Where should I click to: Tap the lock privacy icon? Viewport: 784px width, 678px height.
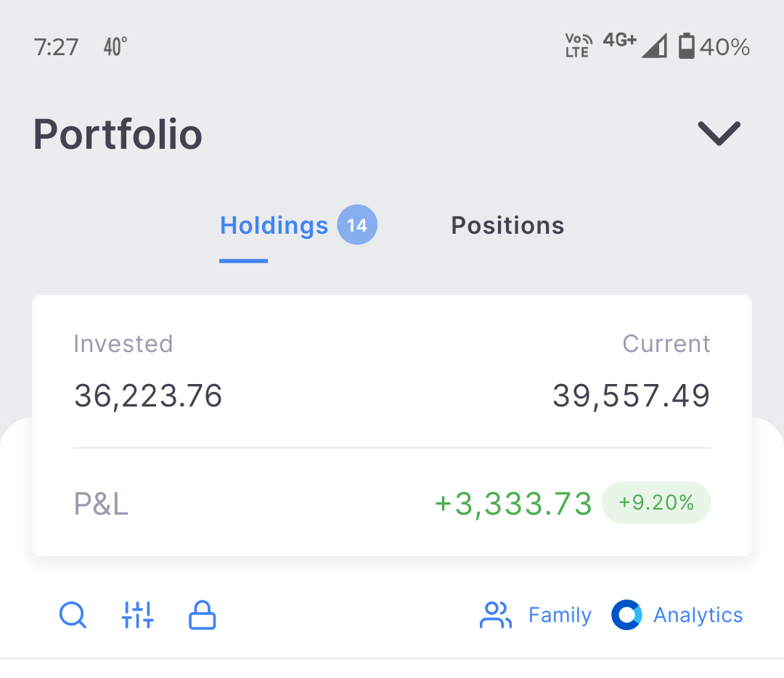pos(202,615)
